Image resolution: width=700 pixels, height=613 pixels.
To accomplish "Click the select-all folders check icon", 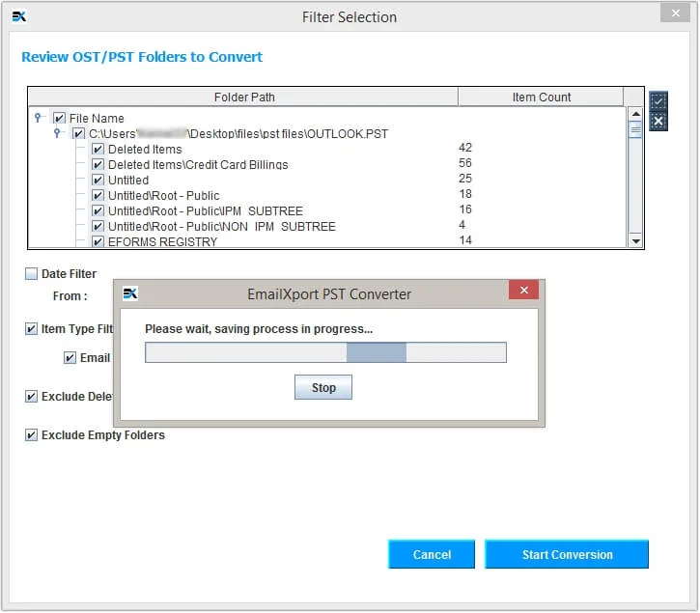I will coord(658,101).
